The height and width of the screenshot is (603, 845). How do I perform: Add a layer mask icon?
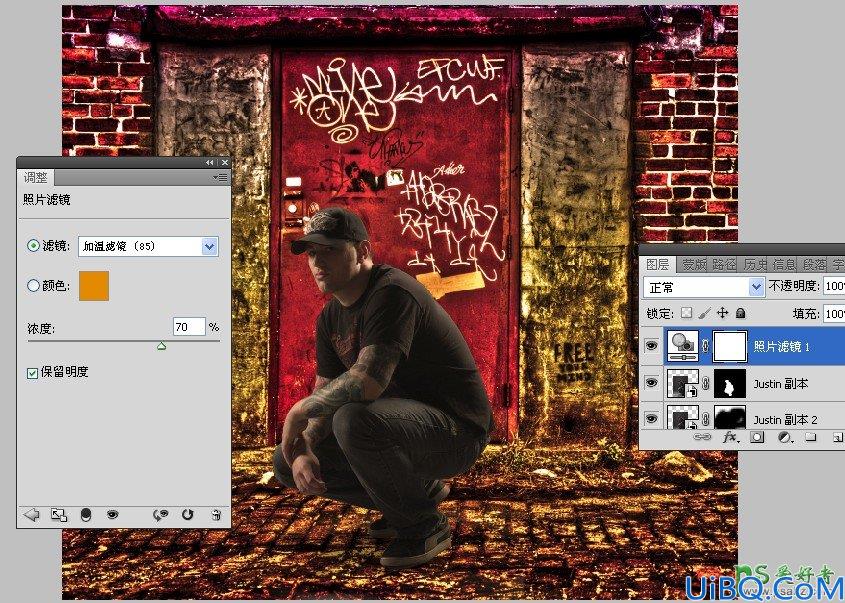757,437
